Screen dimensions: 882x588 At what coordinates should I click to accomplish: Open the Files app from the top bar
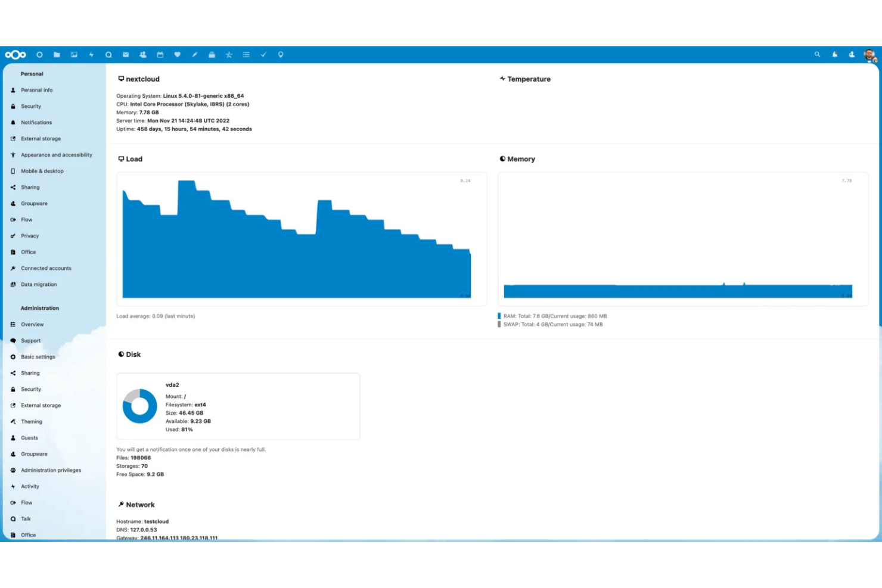click(56, 54)
